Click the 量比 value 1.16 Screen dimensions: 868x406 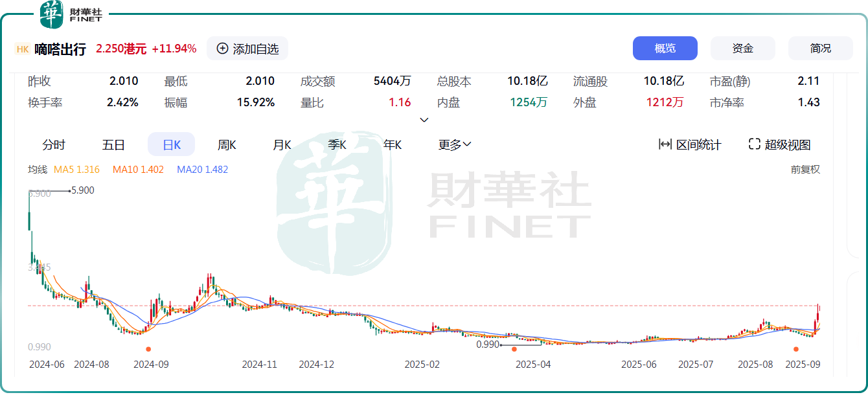(x=400, y=102)
